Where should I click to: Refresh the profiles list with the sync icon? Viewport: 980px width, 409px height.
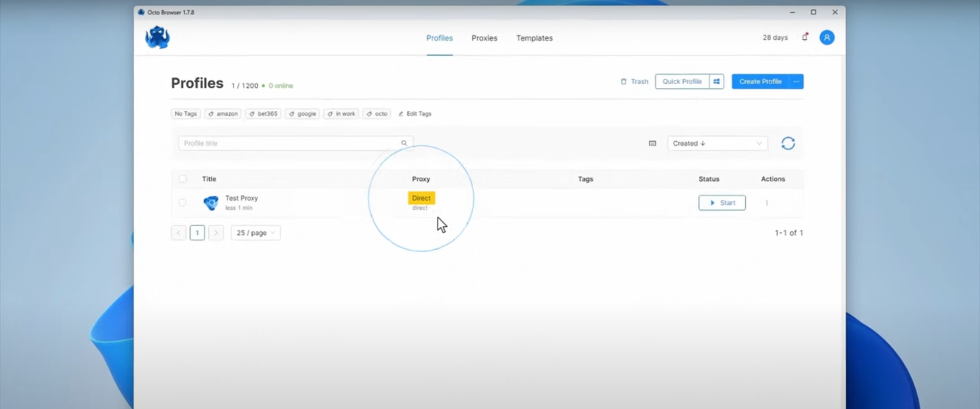point(788,143)
